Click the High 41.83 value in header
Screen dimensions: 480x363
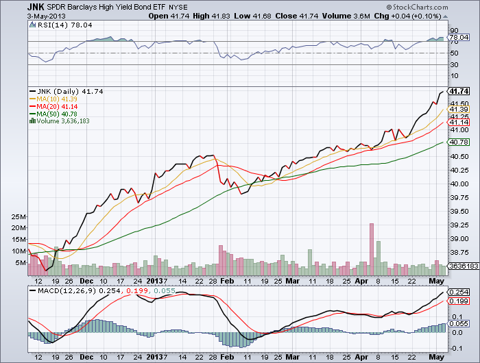tap(211, 16)
